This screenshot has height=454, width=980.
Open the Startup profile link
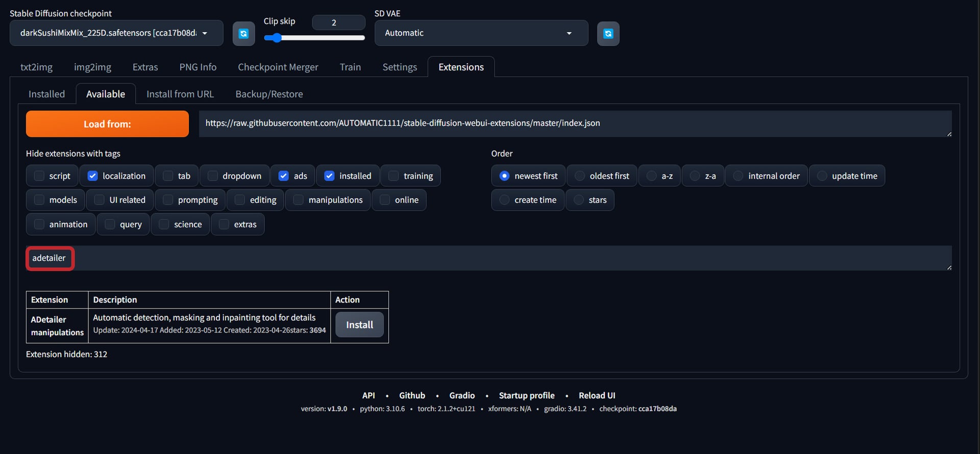[527, 395]
